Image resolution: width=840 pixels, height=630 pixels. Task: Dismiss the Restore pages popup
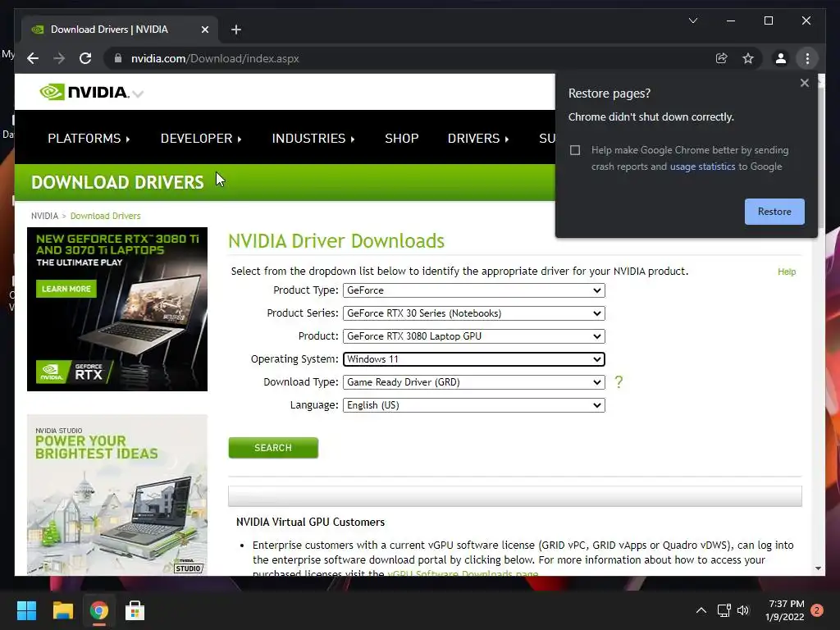[804, 83]
